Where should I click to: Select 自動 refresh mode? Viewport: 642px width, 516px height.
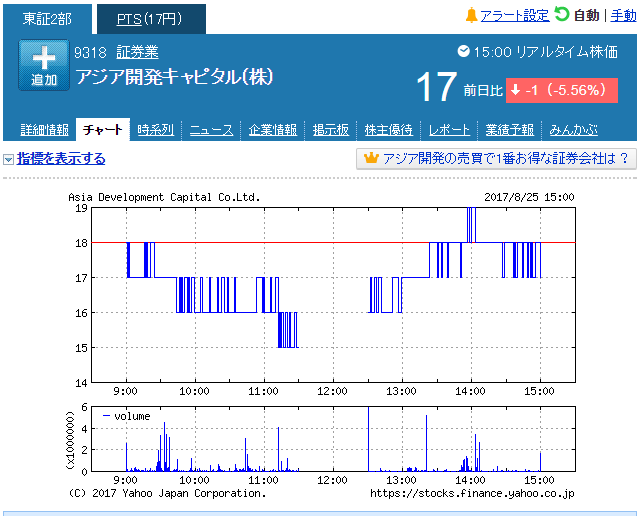586,16
